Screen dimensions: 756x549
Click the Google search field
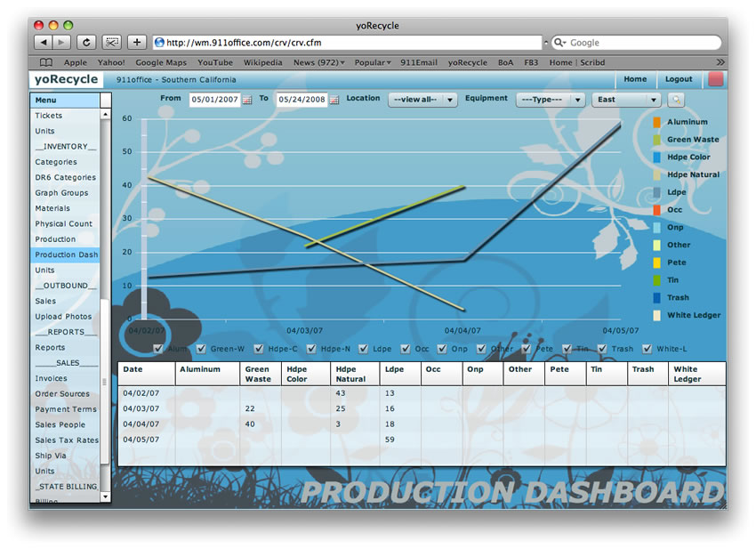[637, 43]
